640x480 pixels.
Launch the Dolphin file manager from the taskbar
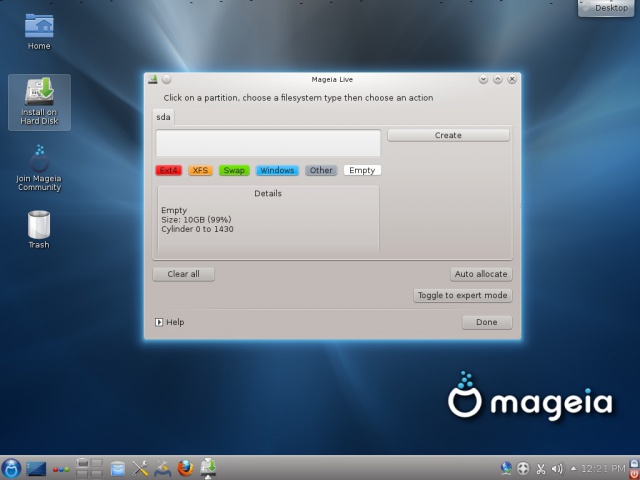118,469
